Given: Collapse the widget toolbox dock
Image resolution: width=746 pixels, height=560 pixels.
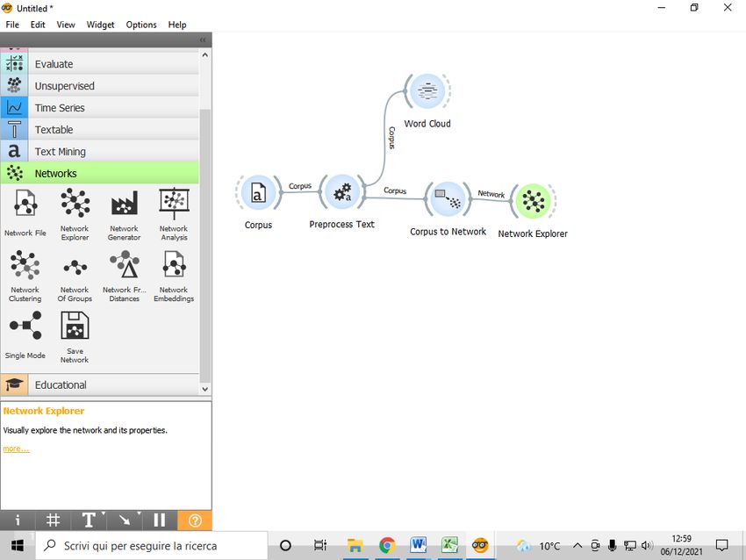Looking at the screenshot, I should pyautogui.click(x=203, y=40).
